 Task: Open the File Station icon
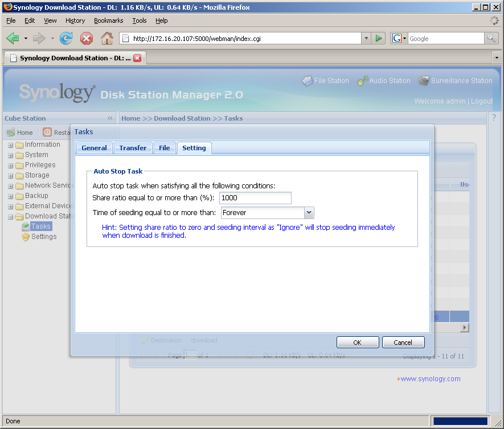tap(308, 81)
